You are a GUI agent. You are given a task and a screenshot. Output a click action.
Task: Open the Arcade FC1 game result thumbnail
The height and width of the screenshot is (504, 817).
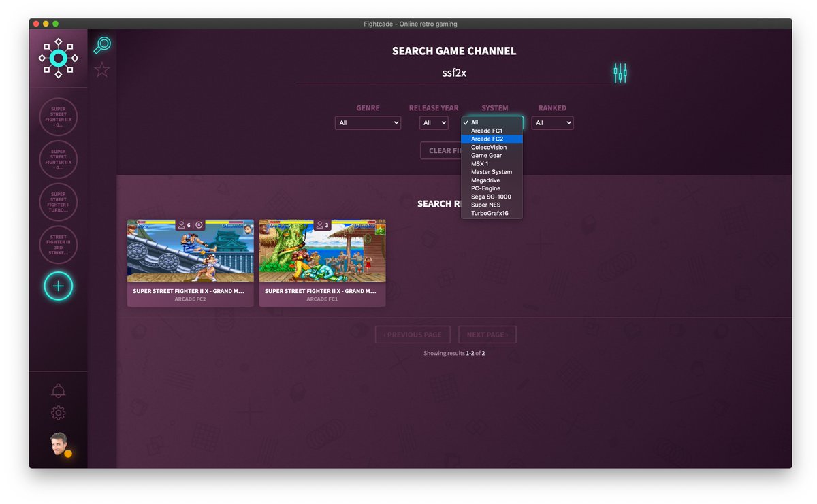click(322, 251)
